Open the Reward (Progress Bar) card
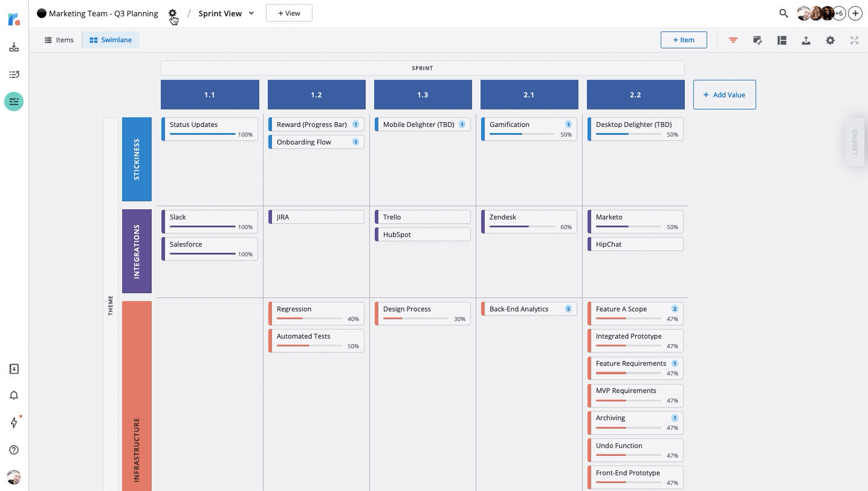The width and height of the screenshot is (868, 491). coord(316,125)
